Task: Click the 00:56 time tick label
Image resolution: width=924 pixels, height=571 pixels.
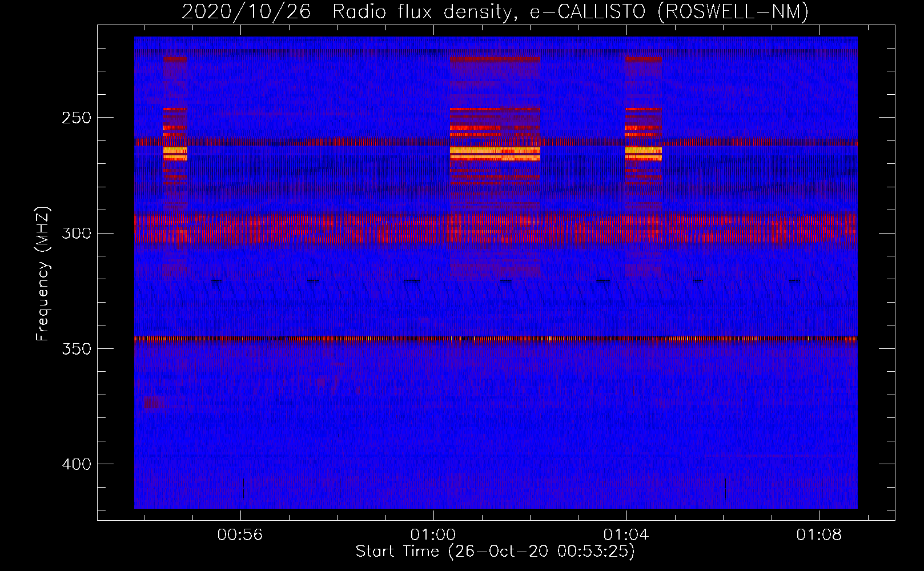Action: coord(240,534)
